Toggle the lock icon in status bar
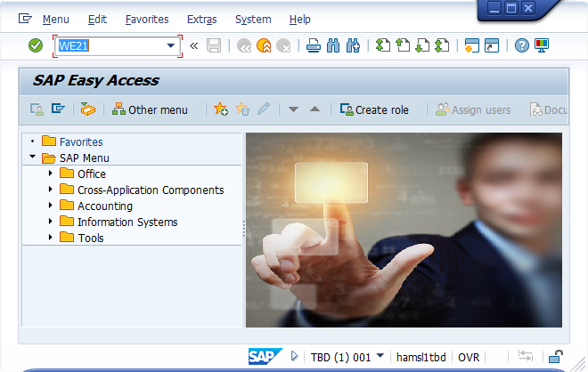Image resolution: width=588 pixels, height=372 pixels. (x=555, y=357)
